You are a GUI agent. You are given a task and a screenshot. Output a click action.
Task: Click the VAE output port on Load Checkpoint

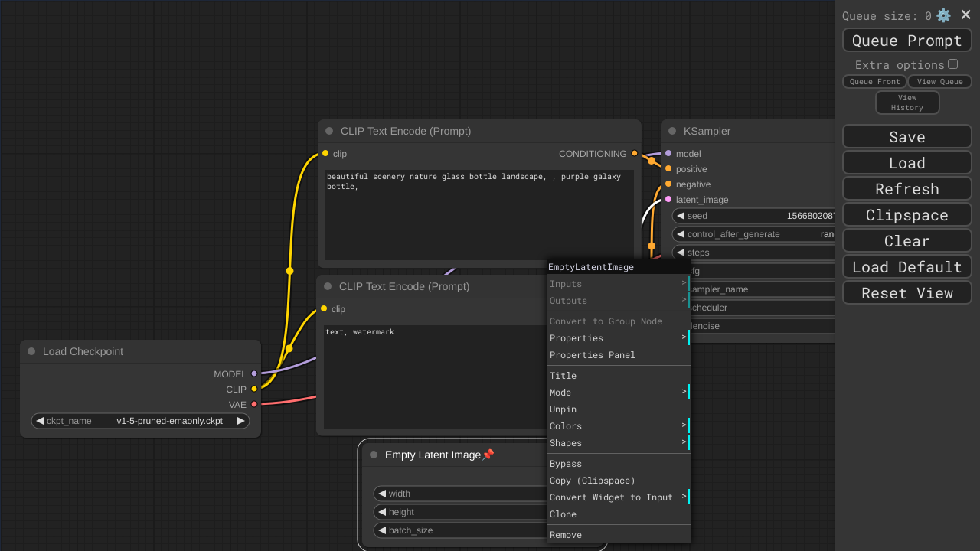tap(254, 404)
